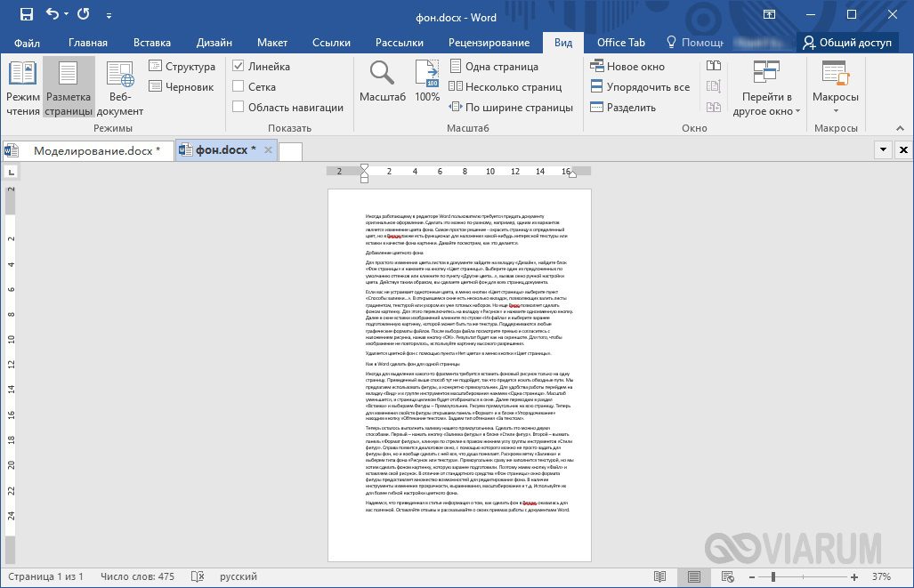Switch to the Макет tab

[x=271, y=43]
